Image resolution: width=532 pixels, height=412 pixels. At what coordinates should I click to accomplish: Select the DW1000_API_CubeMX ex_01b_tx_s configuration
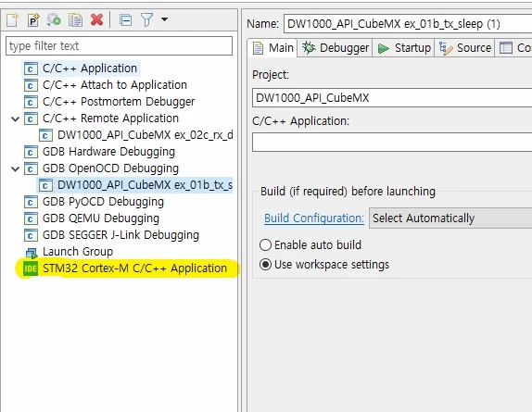point(145,185)
